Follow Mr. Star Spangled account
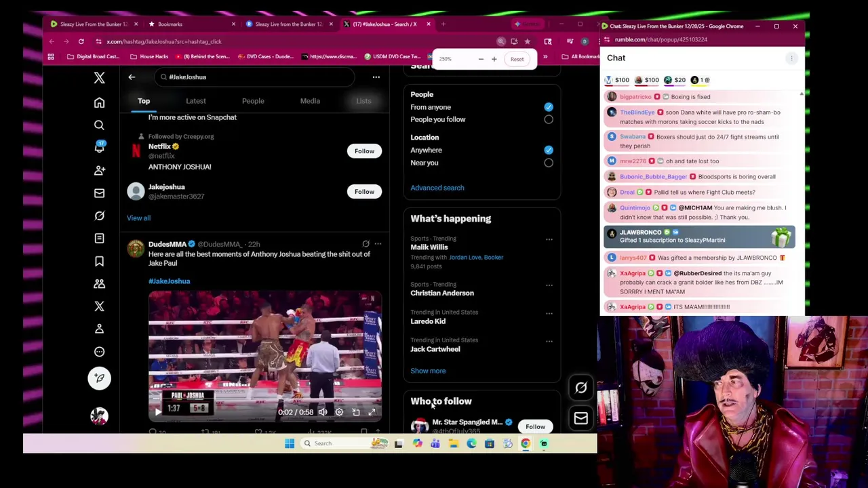The image size is (868, 488). pos(535,427)
